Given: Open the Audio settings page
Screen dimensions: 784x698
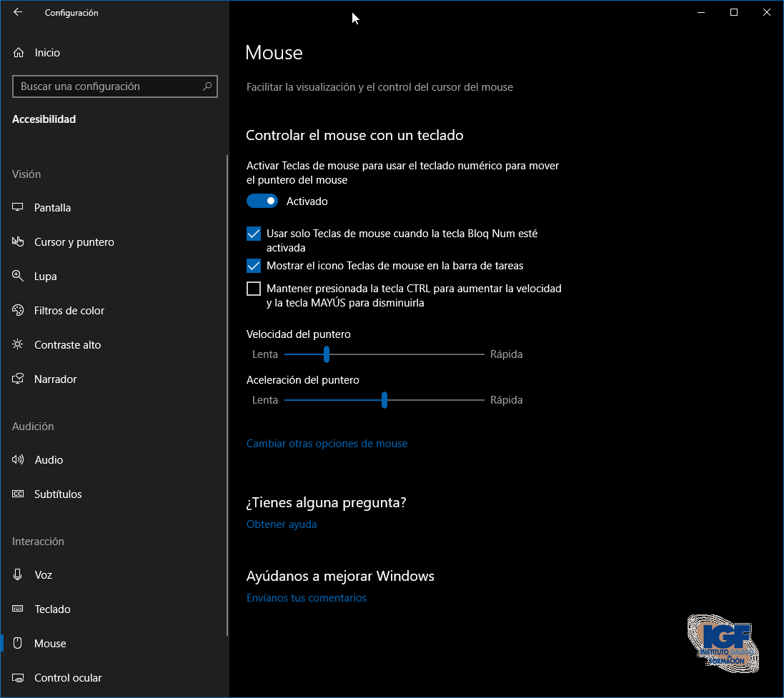Looking at the screenshot, I should point(49,460).
